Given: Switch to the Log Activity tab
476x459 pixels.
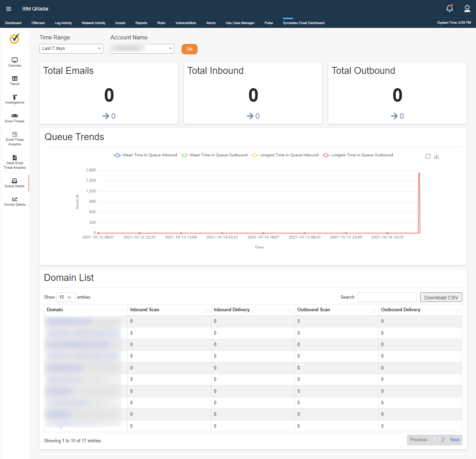Looking at the screenshot, I should (x=63, y=23).
